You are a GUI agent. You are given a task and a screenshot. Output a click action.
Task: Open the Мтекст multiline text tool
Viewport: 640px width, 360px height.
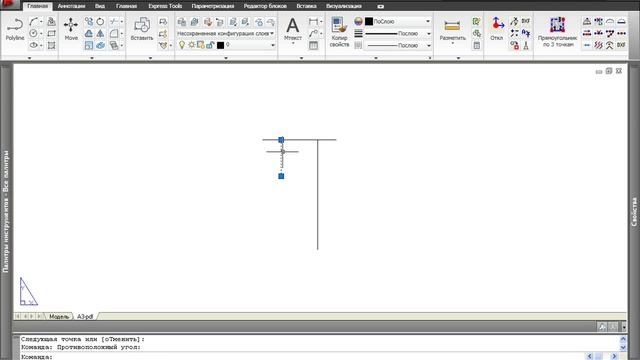click(293, 29)
